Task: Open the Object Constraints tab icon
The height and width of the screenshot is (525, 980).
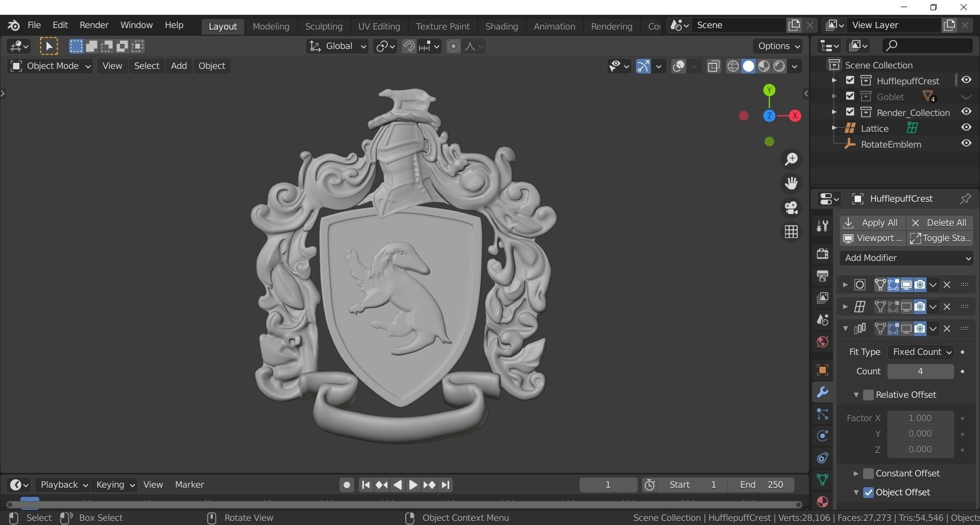Action: tap(822, 458)
